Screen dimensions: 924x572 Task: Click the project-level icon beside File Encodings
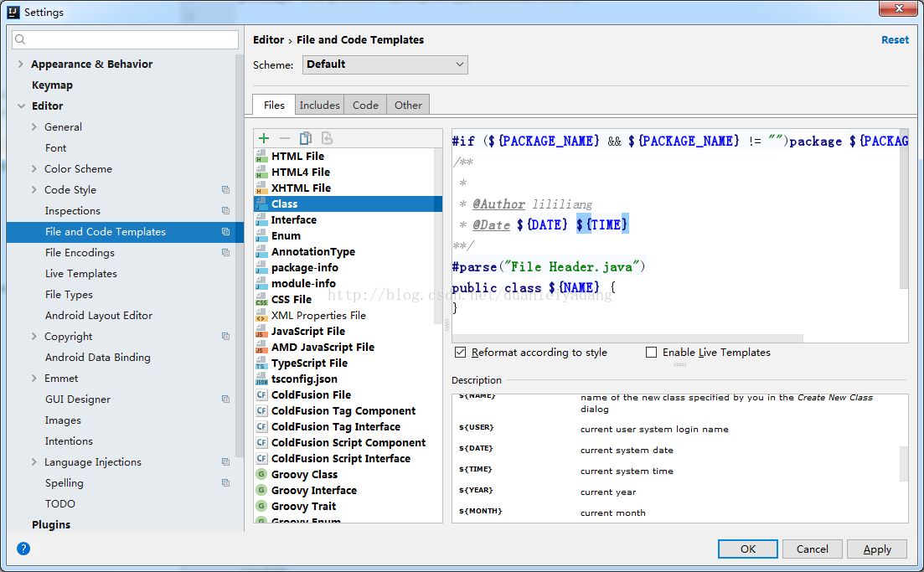(225, 252)
